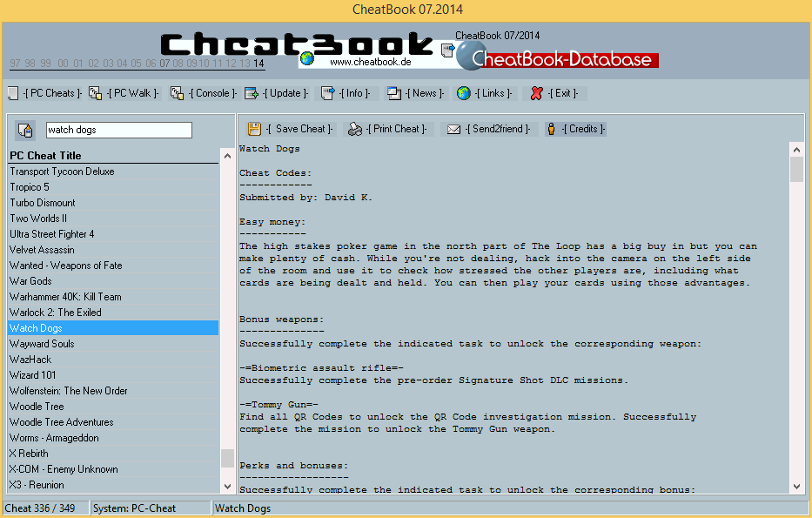Select War Gods entry
Screen dimensions: 812x518
pyautogui.click(x=114, y=280)
